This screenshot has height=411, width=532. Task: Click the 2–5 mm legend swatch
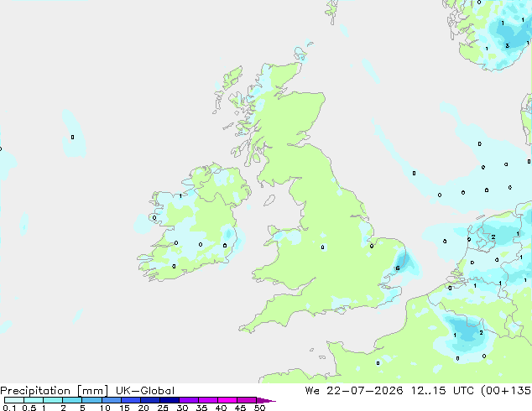point(72,400)
